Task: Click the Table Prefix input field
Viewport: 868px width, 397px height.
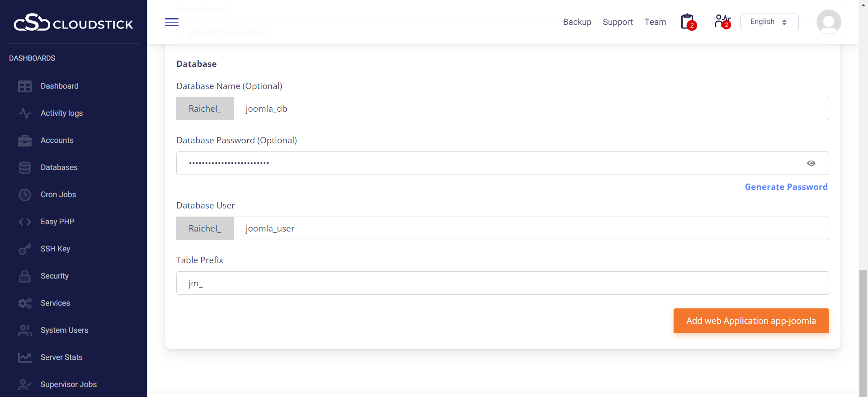Action: [x=502, y=283]
